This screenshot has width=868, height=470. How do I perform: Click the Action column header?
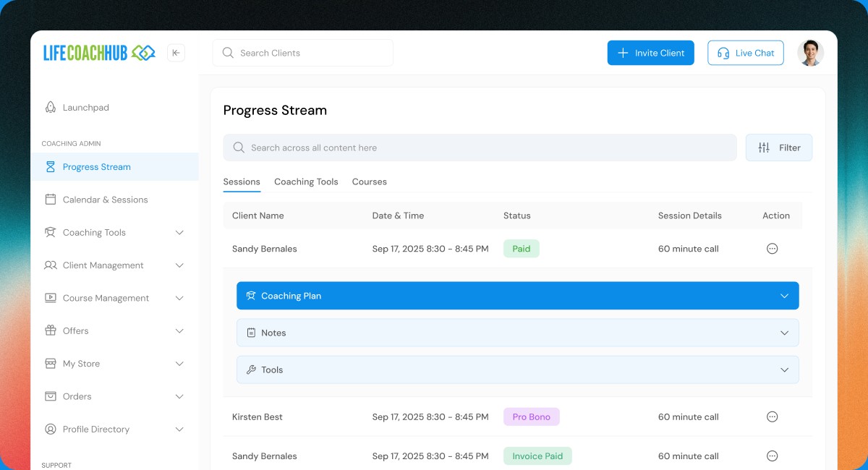coord(776,215)
